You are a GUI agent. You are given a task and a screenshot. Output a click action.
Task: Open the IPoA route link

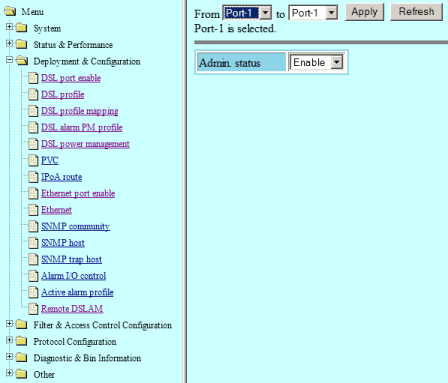pyautogui.click(x=62, y=177)
